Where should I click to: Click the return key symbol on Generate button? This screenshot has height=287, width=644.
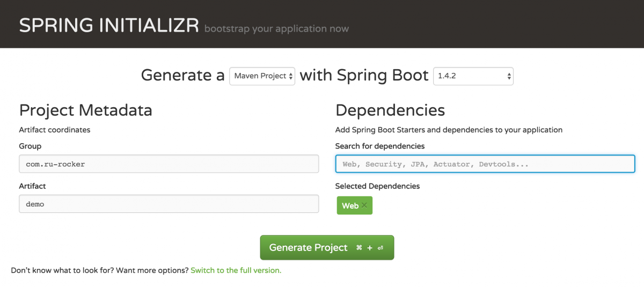380,248
